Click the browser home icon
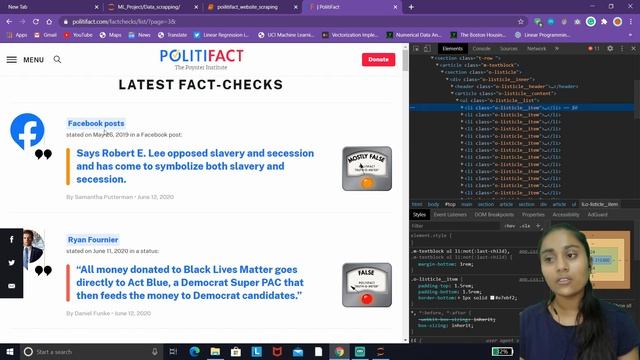The image size is (640, 360). coord(49,22)
